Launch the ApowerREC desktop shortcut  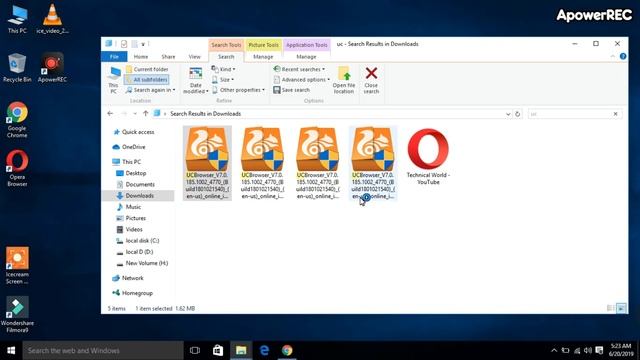click(x=52, y=68)
